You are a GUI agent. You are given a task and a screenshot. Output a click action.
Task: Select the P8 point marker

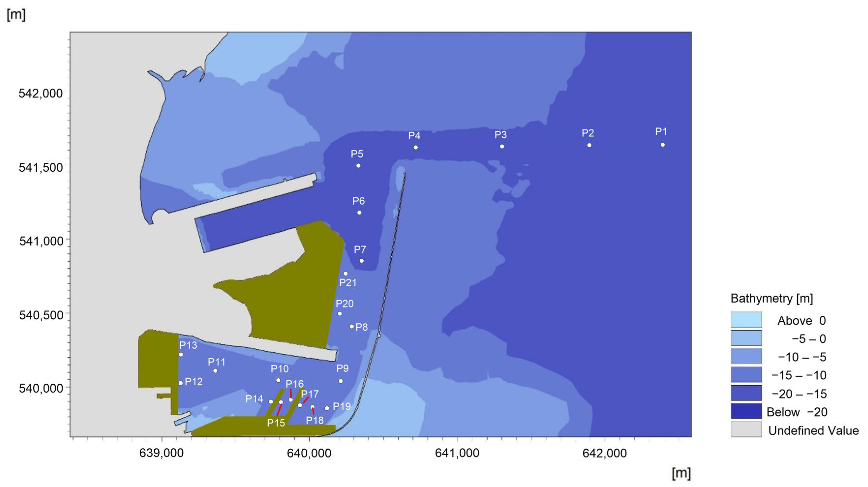tap(352, 326)
